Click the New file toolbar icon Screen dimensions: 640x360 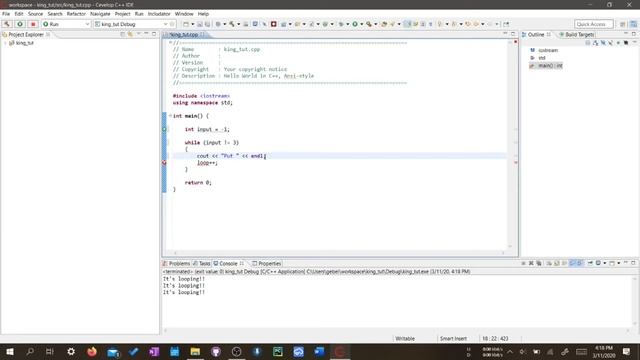tap(186, 24)
